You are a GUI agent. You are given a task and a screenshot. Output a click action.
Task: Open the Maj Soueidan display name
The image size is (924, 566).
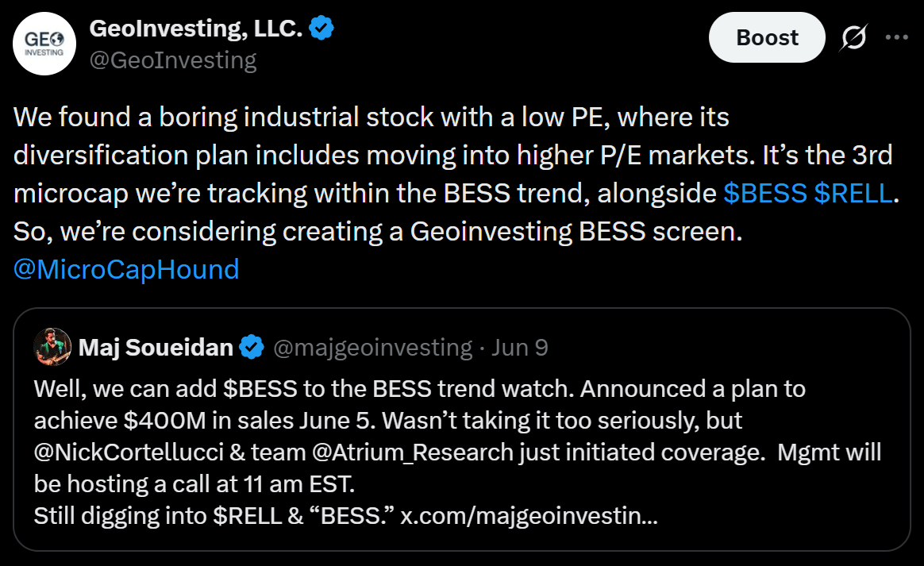(156, 347)
